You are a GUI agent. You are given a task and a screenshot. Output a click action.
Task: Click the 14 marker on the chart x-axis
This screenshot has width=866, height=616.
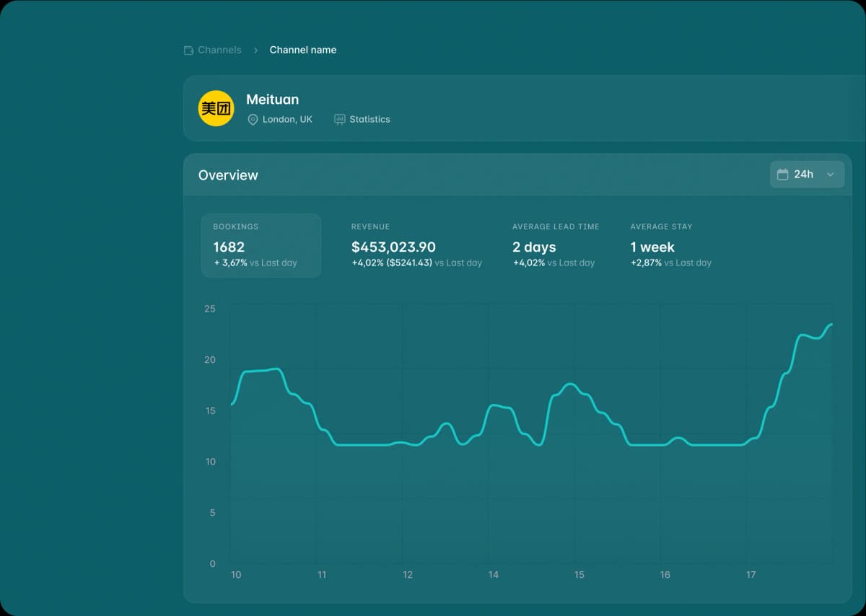tap(494, 575)
